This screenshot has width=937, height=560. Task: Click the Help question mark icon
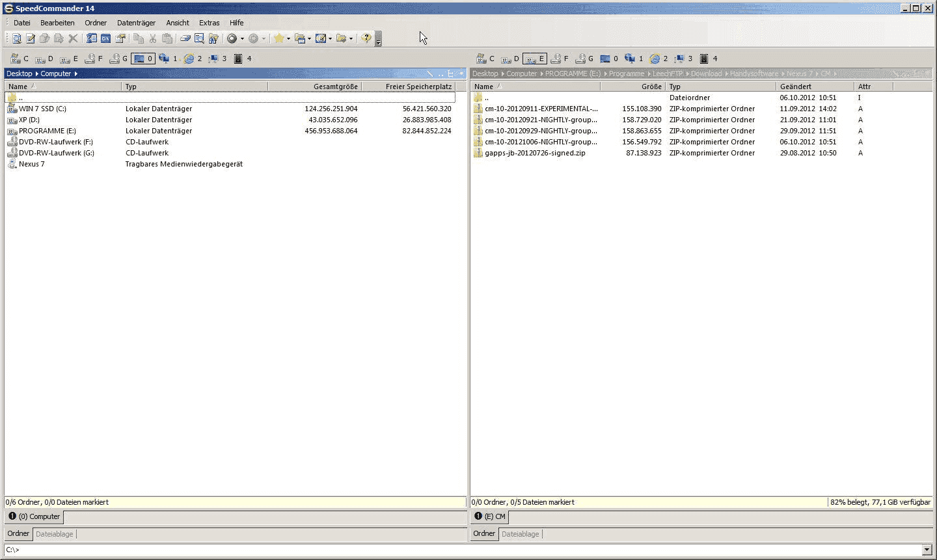(x=366, y=38)
